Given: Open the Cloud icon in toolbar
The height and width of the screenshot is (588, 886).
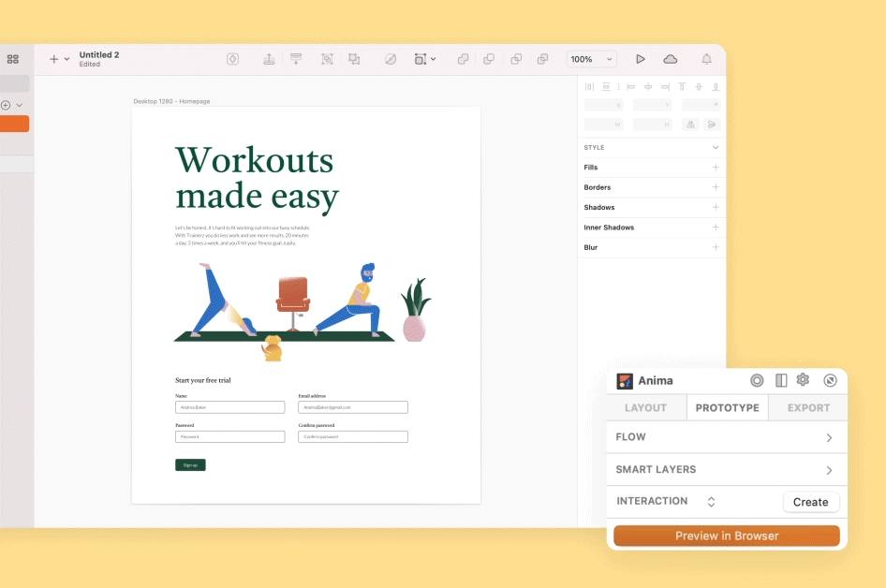Looking at the screenshot, I should pyautogui.click(x=671, y=59).
